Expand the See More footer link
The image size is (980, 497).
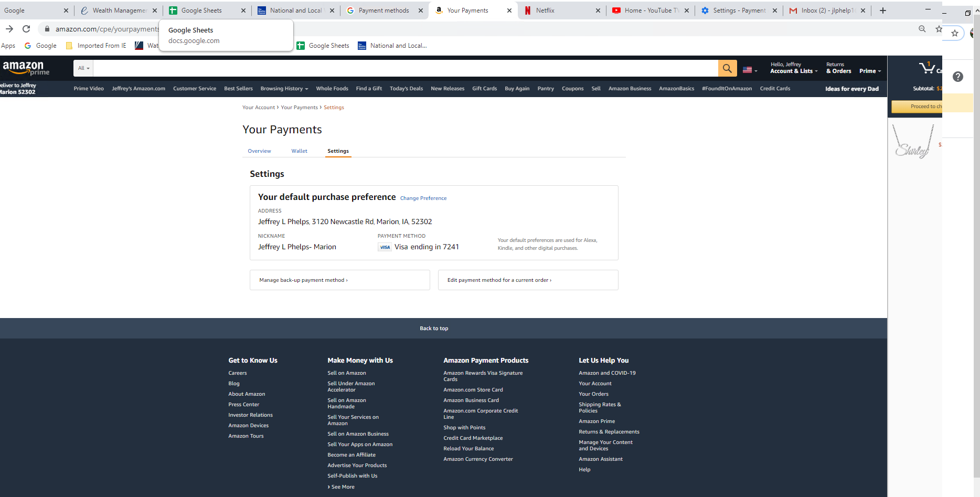coord(341,487)
